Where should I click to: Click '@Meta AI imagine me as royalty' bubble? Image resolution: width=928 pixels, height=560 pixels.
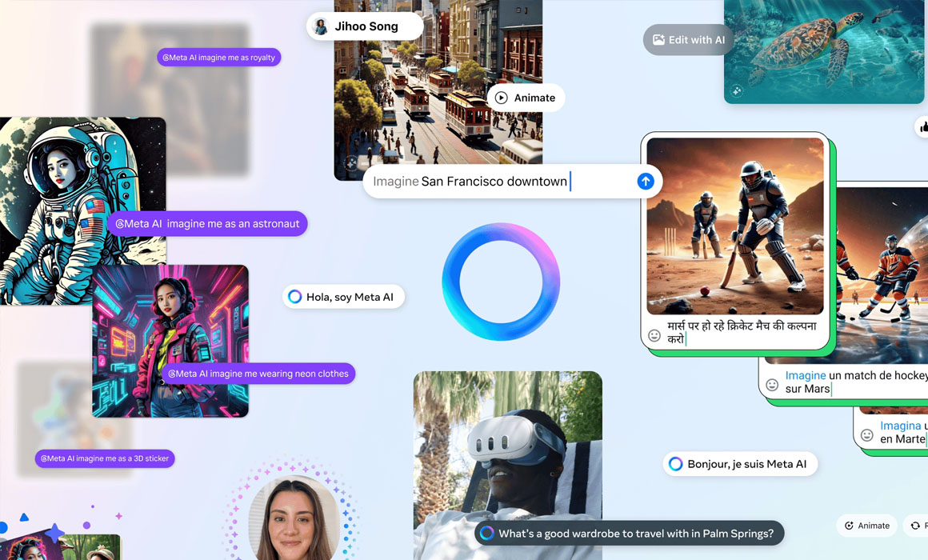tap(219, 58)
